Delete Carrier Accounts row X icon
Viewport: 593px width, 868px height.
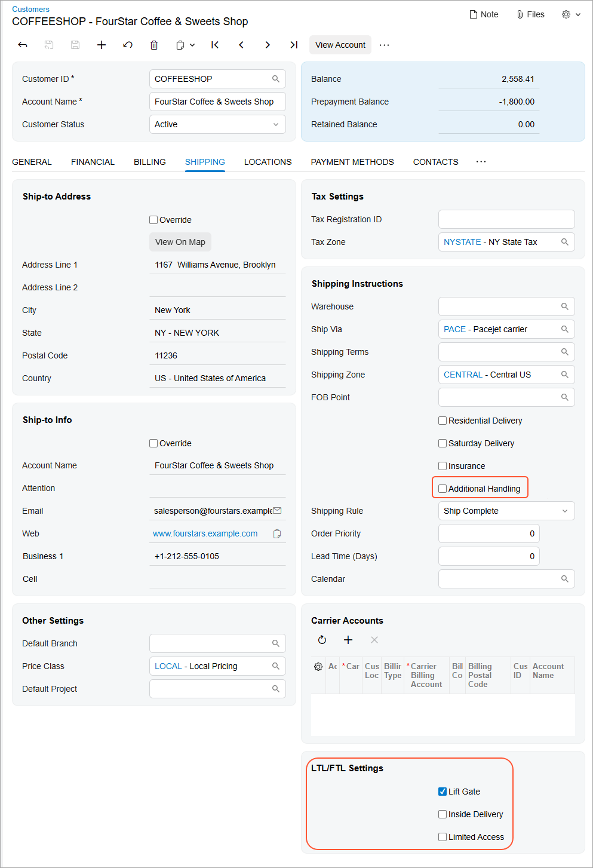pos(374,640)
